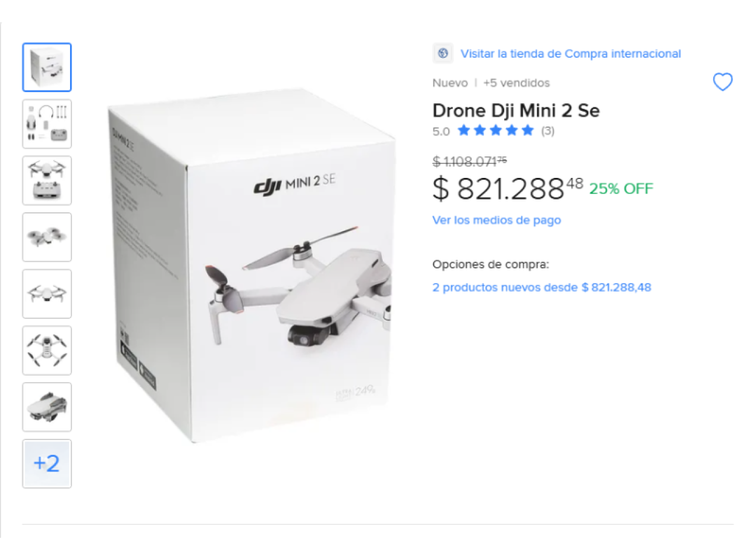This screenshot has width=747, height=560.
Task: Add the drone to favorites with the heart icon
Action: 722,82
